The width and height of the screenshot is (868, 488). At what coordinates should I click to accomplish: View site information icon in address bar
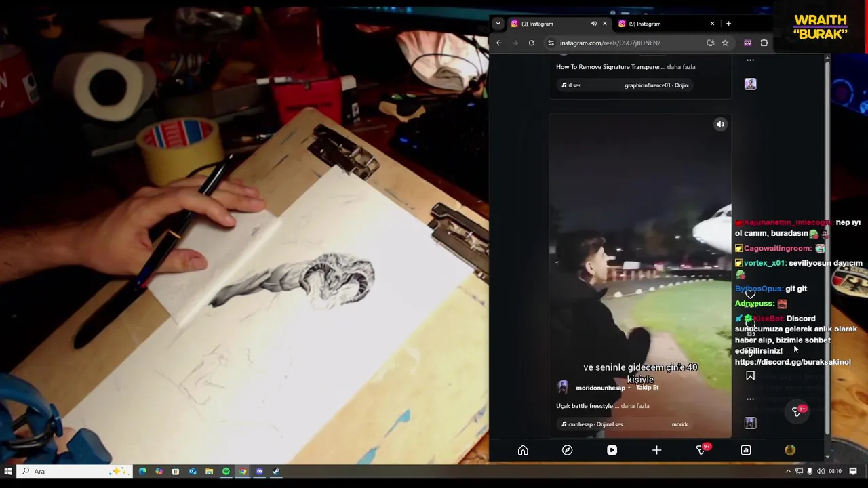(551, 43)
